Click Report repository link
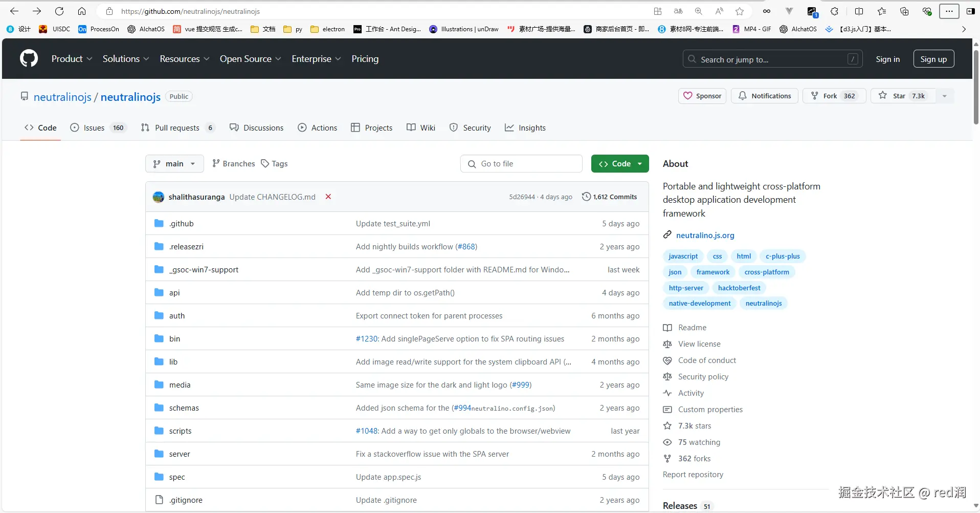The image size is (980, 513). (x=693, y=475)
